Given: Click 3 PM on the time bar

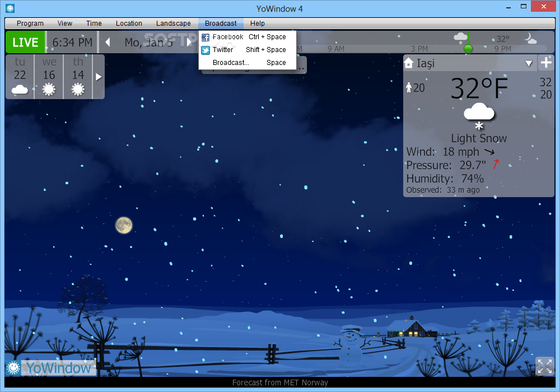Looking at the screenshot, I should click(419, 49).
